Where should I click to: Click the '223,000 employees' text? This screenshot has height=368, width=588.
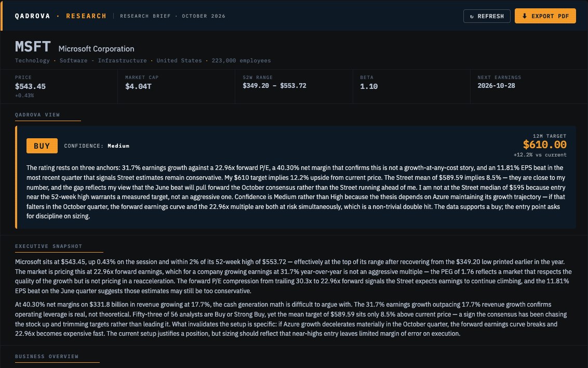[241, 60]
